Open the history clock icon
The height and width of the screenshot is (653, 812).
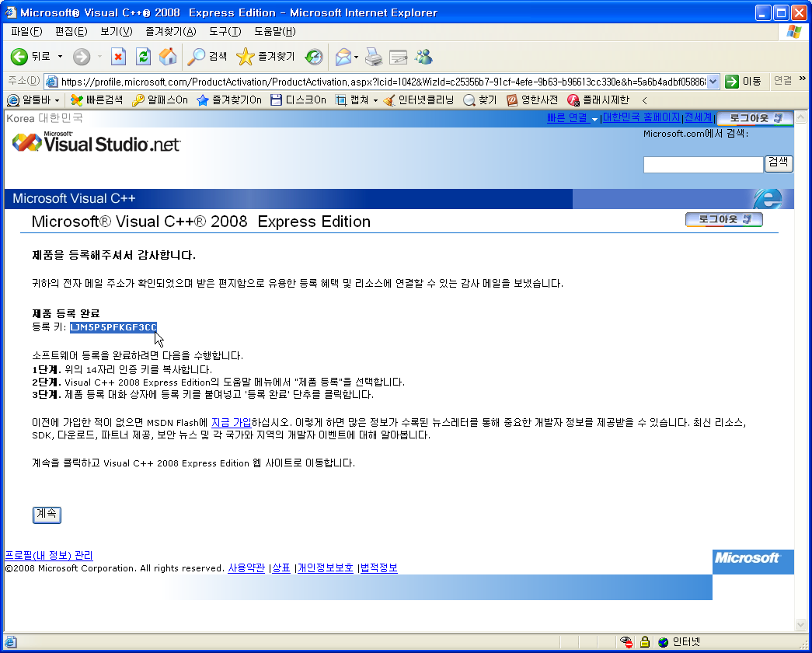314,57
